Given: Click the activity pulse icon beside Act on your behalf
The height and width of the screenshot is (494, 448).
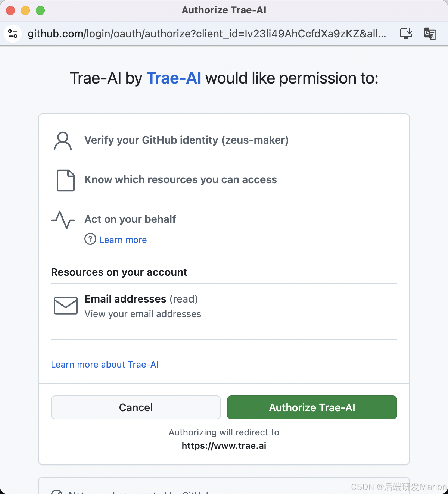Looking at the screenshot, I should (63, 219).
